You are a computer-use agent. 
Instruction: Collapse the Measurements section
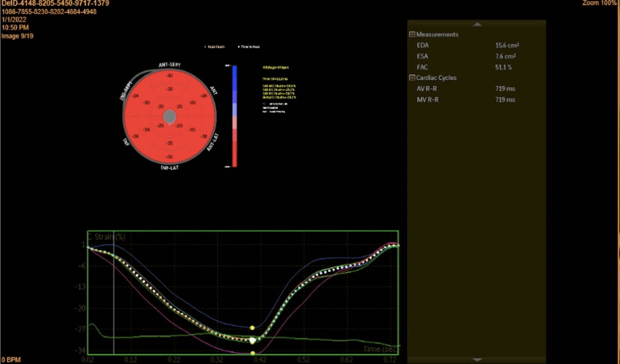412,34
